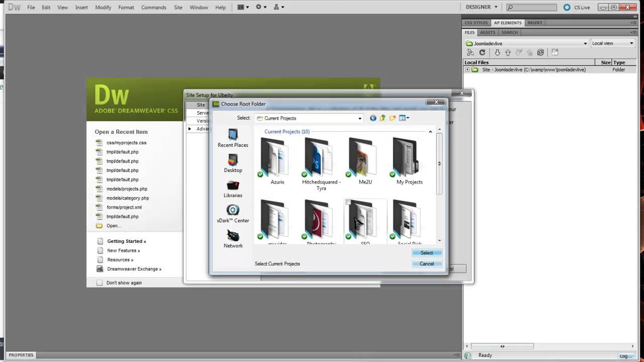This screenshot has height=362, width=644.
Task: Open the Site management icon dropdown
Action: tap(279, 7)
